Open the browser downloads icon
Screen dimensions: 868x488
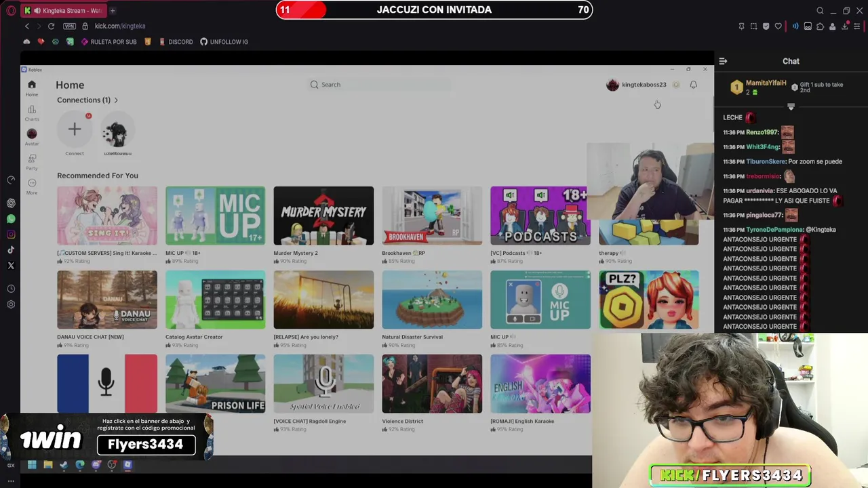pos(845,26)
